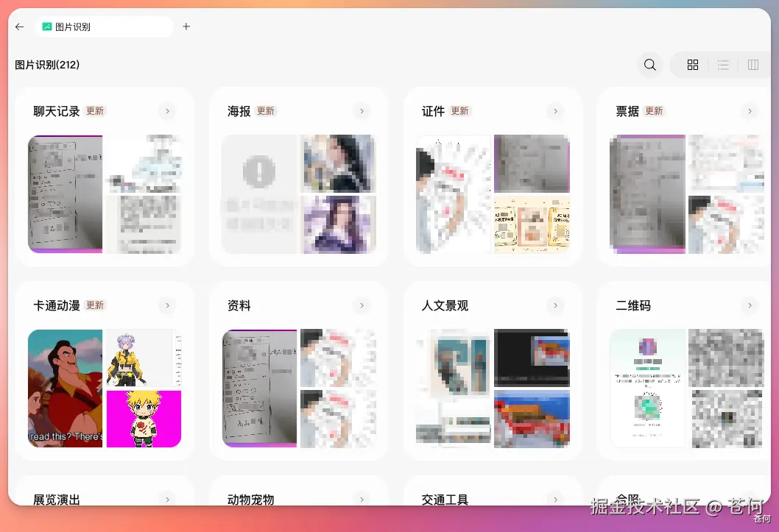Open the blonde chibi on magenta thumbnail
Viewport: 779px width, 532px height.
point(144,419)
